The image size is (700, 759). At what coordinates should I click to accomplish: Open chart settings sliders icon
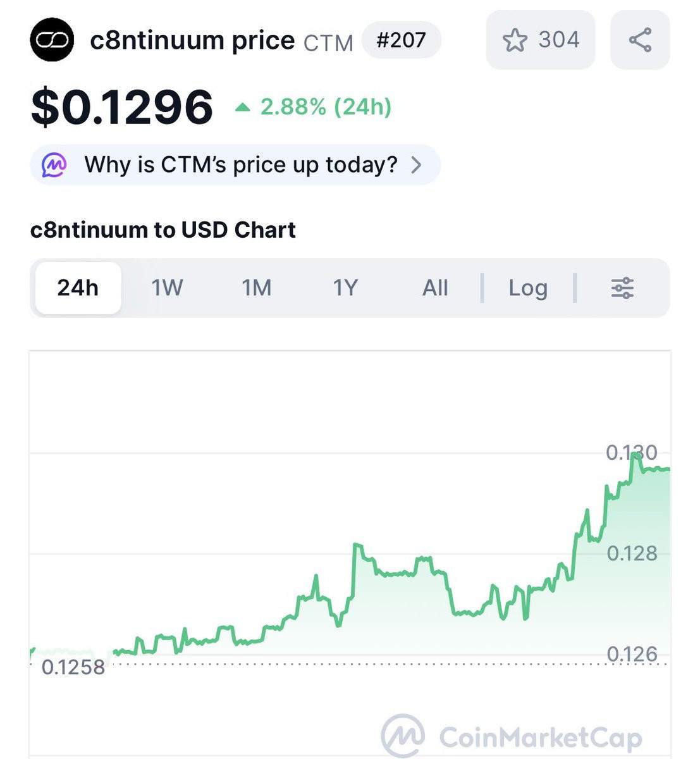coord(622,288)
